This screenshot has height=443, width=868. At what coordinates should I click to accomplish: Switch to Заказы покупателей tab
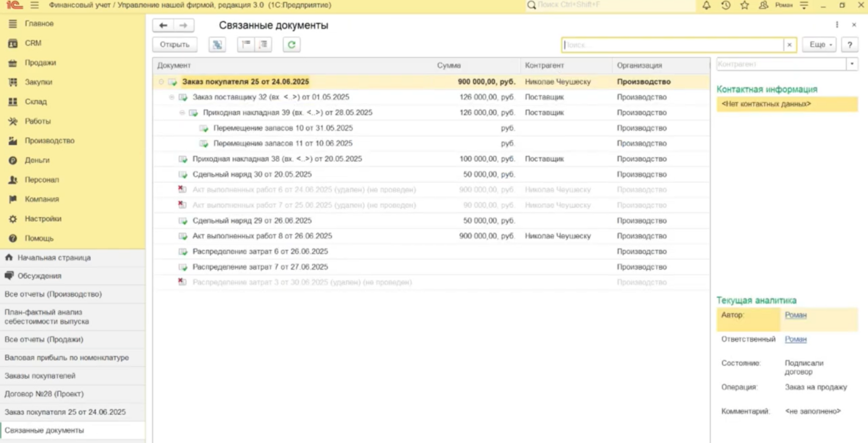pyautogui.click(x=73, y=376)
